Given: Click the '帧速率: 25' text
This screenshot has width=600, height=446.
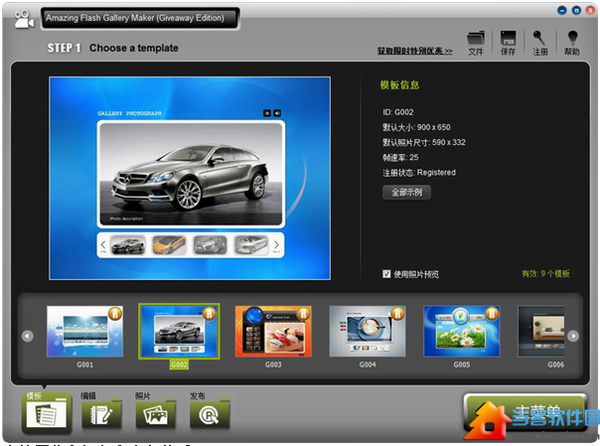Looking at the screenshot, I should tap(400, 157).
